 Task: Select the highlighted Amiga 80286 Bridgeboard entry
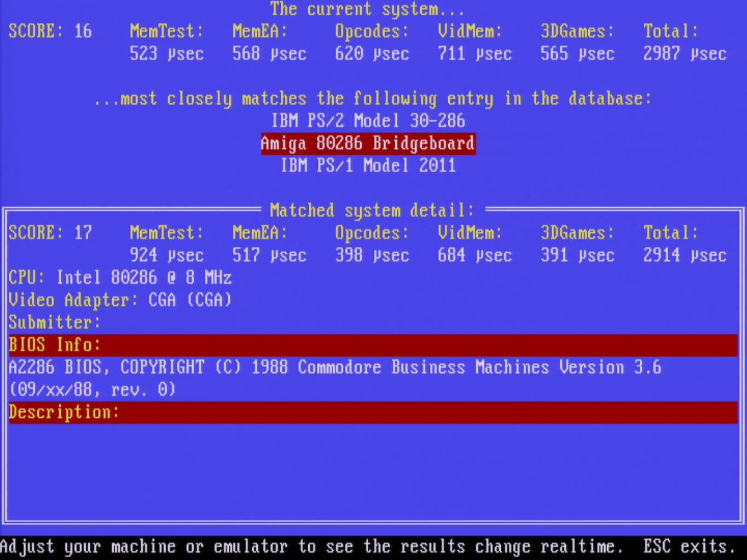coord(368,144)
